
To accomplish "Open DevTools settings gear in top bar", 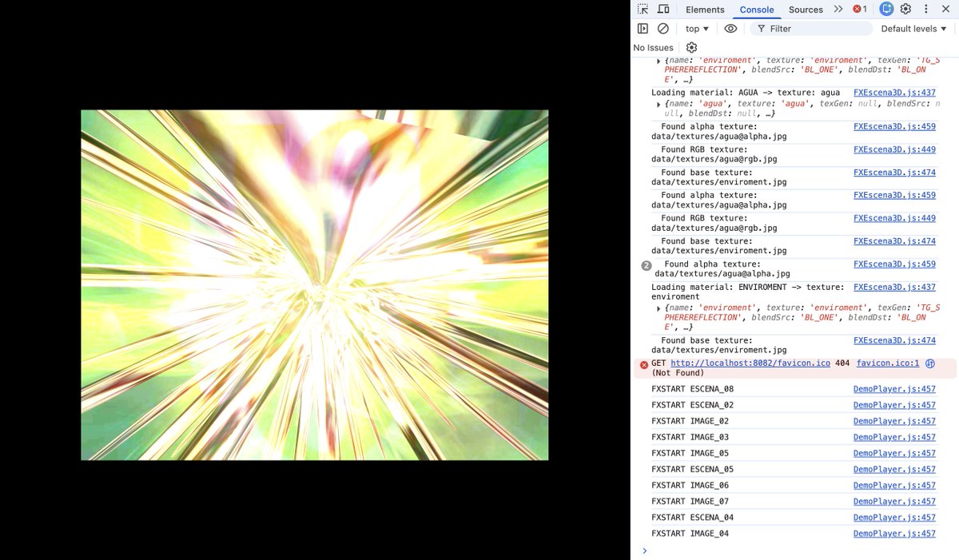I will click(x=905, y=9).
